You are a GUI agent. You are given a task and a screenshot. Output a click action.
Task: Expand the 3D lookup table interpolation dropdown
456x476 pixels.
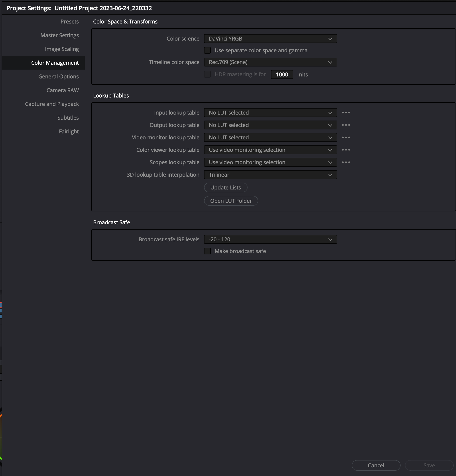click(271, 175)
